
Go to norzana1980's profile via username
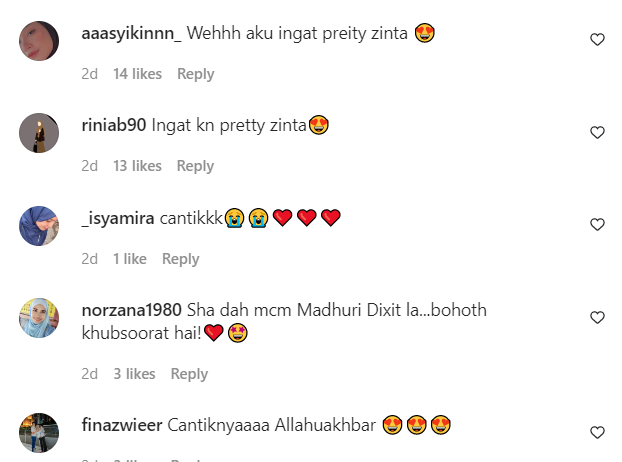[131, 310]
